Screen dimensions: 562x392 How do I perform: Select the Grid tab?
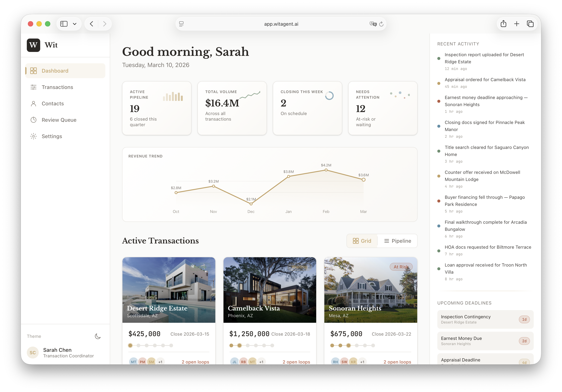click(x=362, y=241)
